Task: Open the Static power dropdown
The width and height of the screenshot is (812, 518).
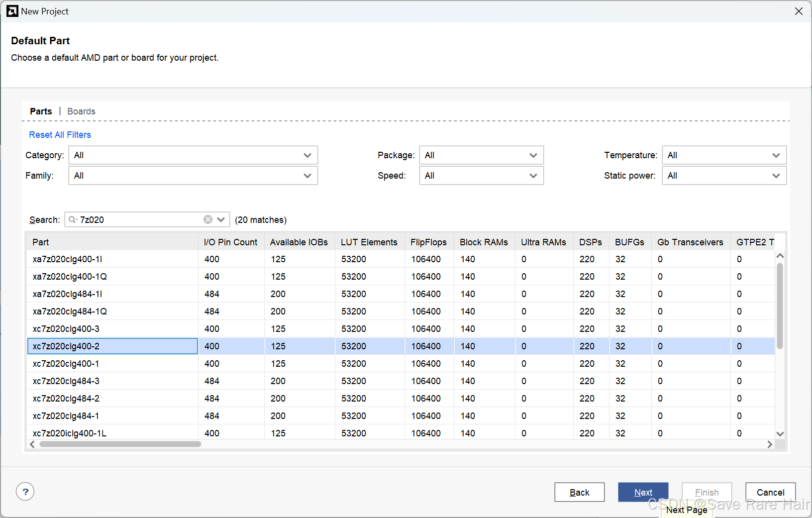Action: [x=724, y=176]
